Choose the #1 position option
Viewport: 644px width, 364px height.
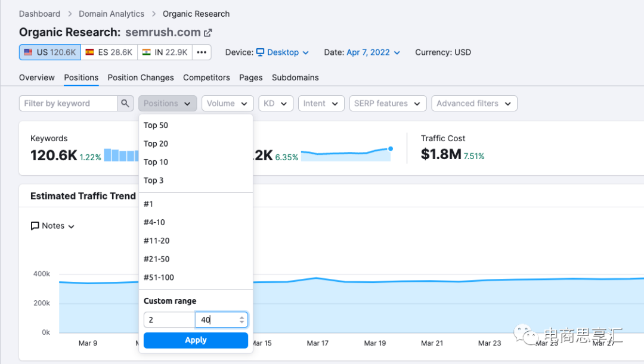tap(196, 204)
